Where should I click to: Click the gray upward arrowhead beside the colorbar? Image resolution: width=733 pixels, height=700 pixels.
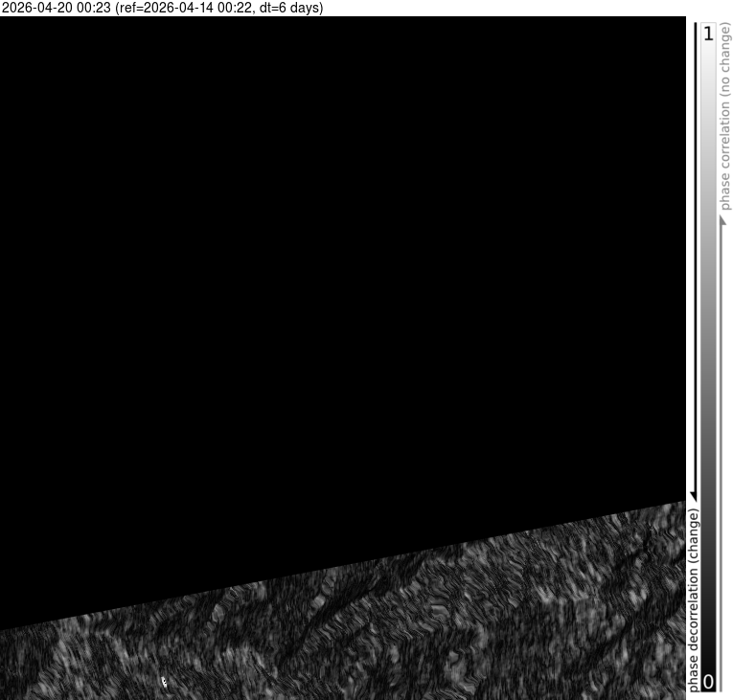(x=723, y=221)
